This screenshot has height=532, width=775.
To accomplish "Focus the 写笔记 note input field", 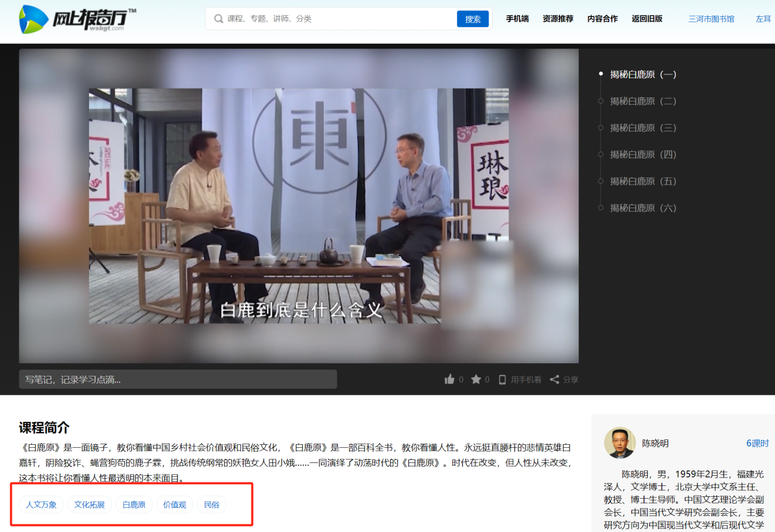I will tap(177, 379).
